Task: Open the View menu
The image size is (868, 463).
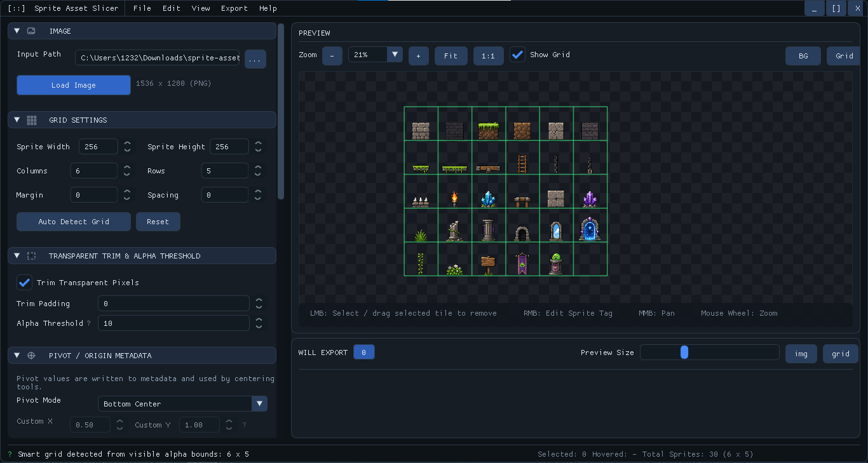Action: 201,8
